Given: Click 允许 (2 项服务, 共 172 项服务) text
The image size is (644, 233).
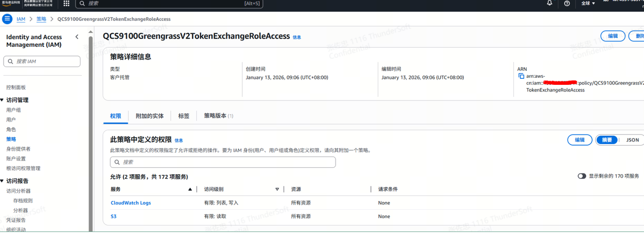Looking at the screenshot, I should [x=149, y=177].
